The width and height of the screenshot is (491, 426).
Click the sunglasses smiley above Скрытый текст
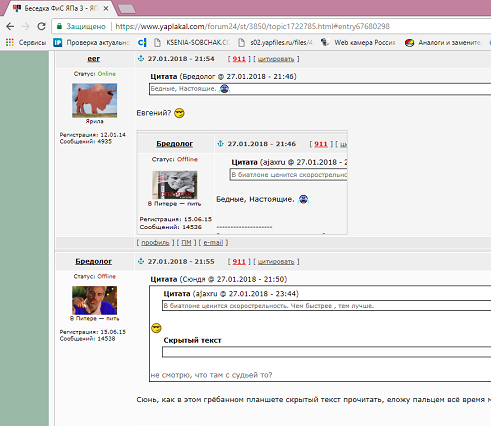coord(156,328)
